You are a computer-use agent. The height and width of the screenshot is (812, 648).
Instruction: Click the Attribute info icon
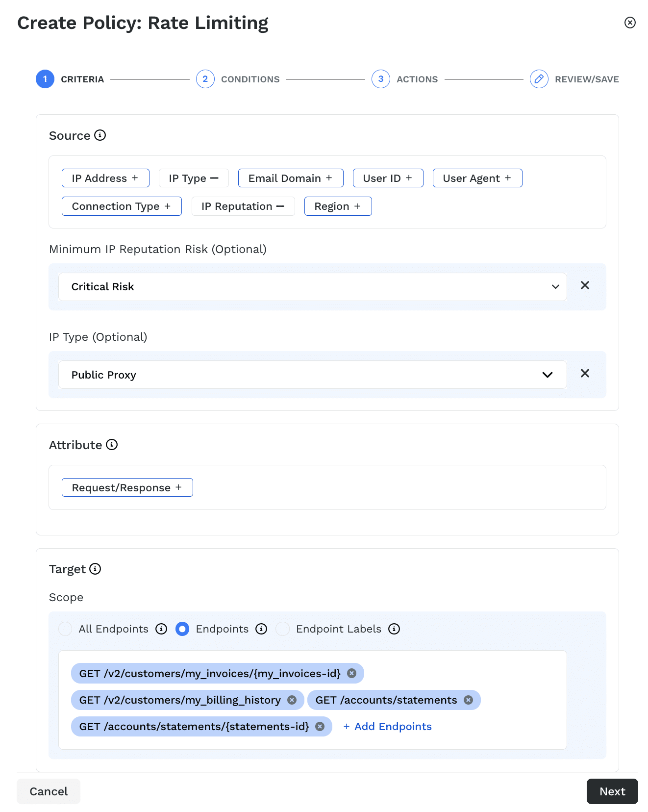(112, 445)
